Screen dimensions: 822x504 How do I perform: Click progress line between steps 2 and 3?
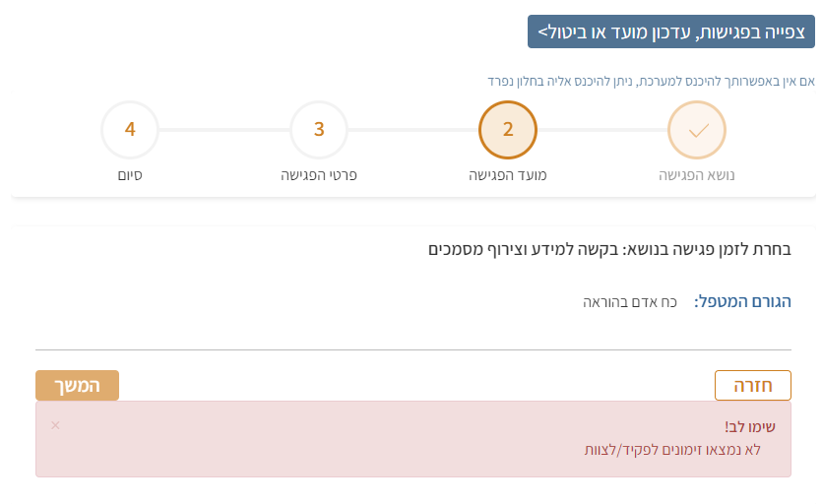tap(413, 130)
